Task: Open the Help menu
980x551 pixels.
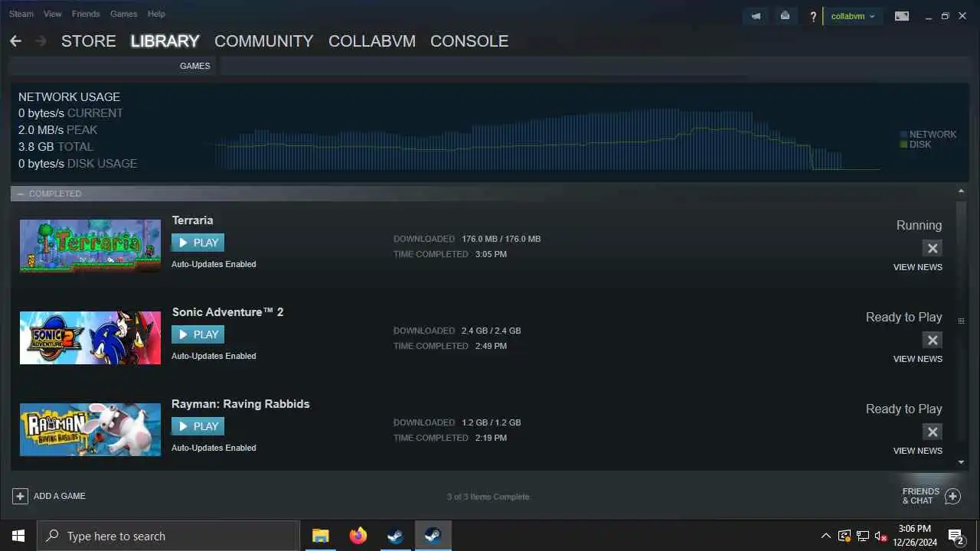Action: point(156,14)
